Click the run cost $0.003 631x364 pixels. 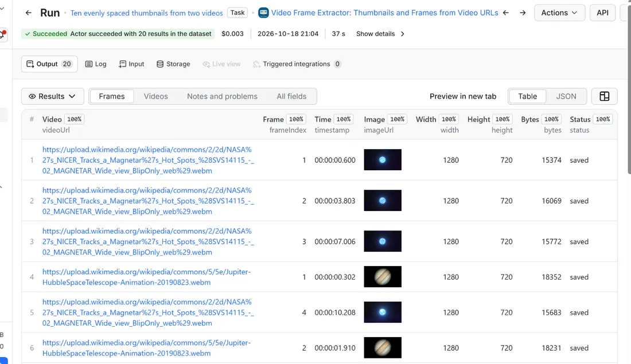click(232, 34)
